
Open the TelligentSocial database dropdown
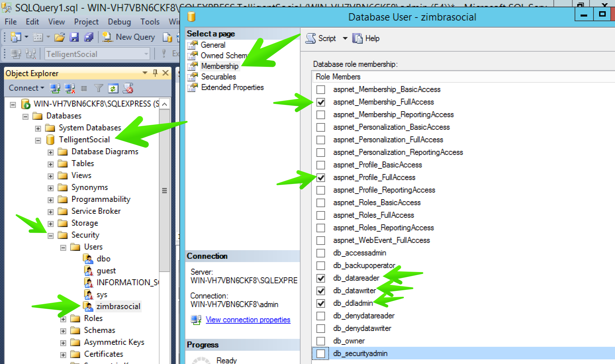tap(146, 54)
